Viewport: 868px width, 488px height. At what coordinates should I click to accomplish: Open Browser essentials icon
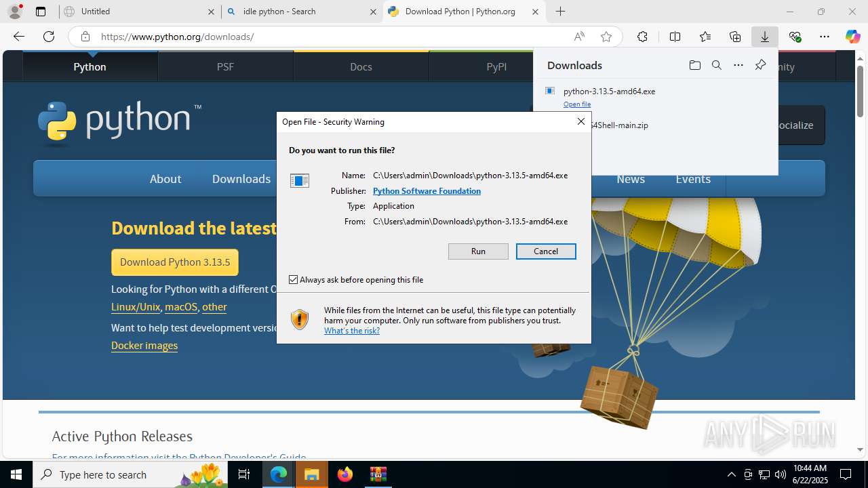pyautogui.click(x=795, y=37)
